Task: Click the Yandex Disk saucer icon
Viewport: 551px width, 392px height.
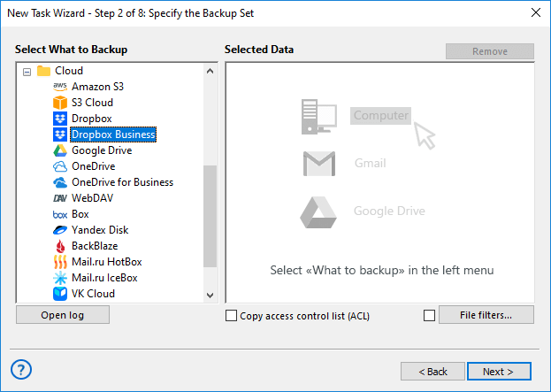Action: click(x=60, y=230)
